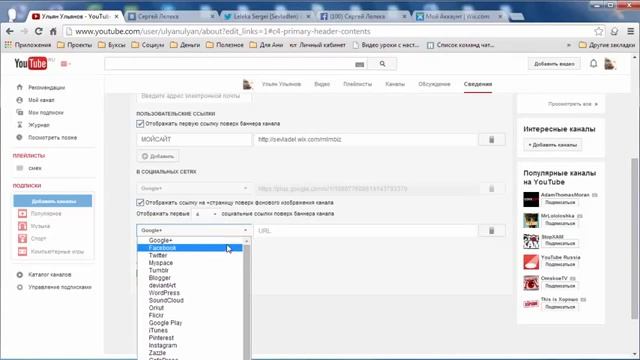640x360 pixels.
Task: Subscribe to the StopXAM channel
Action: (x=560, y=243)
